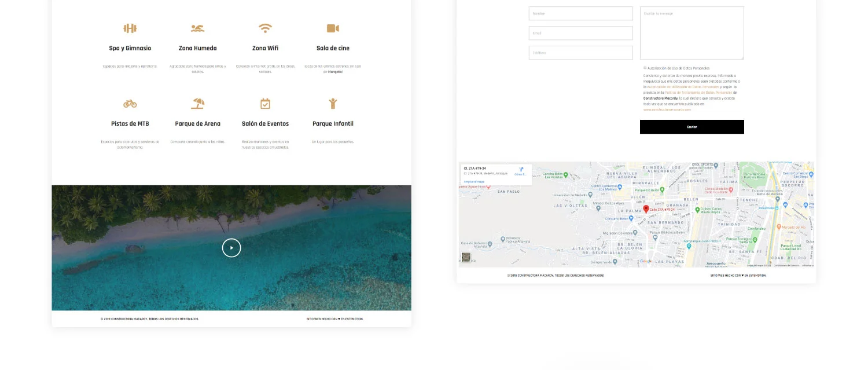Click Ampliar el mapa link on map
This screenshot has height=370, width=868.
coord(473,181)
